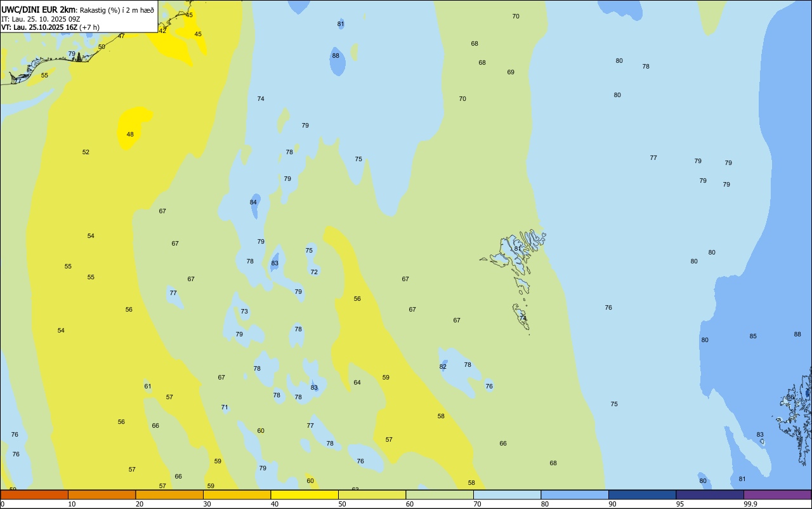Click the humidity value 82 on the map
This screenshot has width=812, height=509.
pos(443,367)
